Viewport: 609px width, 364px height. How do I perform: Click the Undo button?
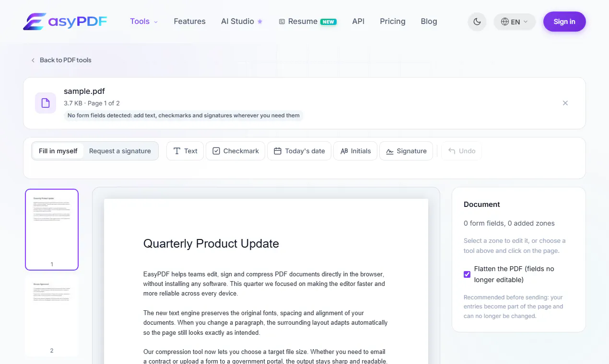coord(461,151)
